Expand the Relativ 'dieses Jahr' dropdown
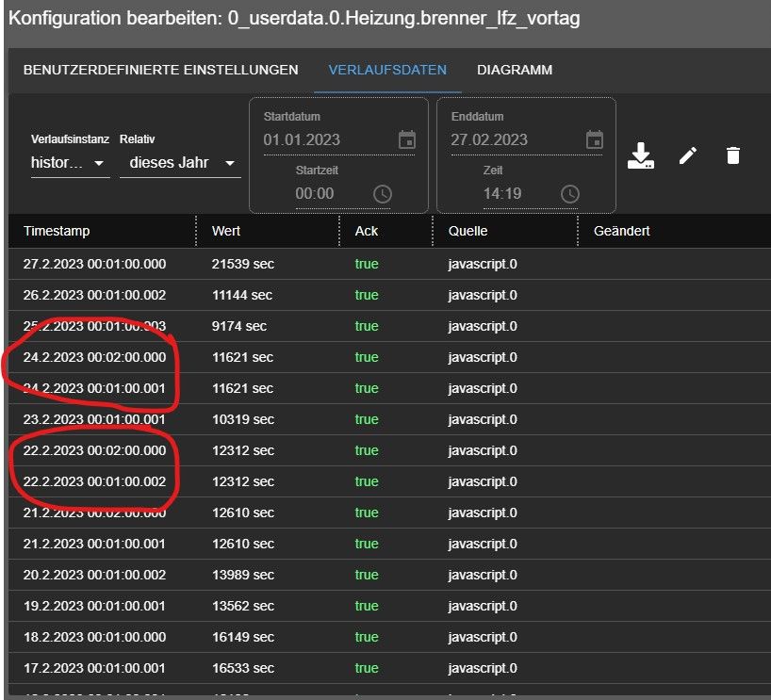771x700 pixels. coord(181,163)
